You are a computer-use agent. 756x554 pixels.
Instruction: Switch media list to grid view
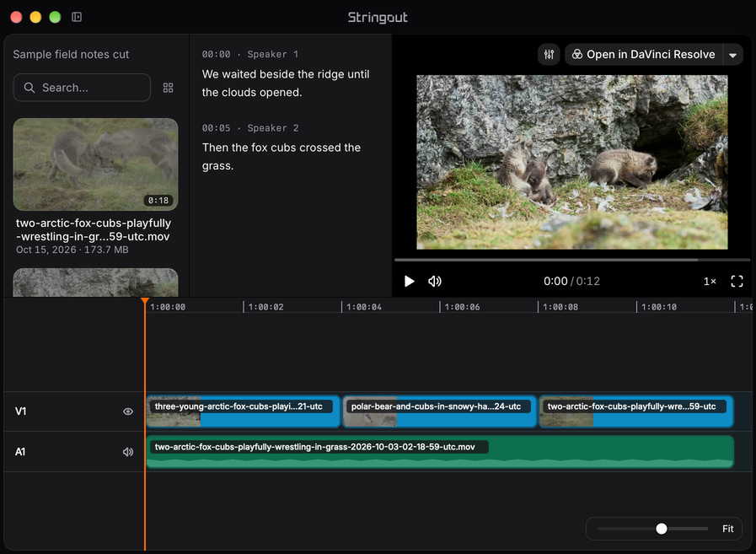tap(168, 88)
